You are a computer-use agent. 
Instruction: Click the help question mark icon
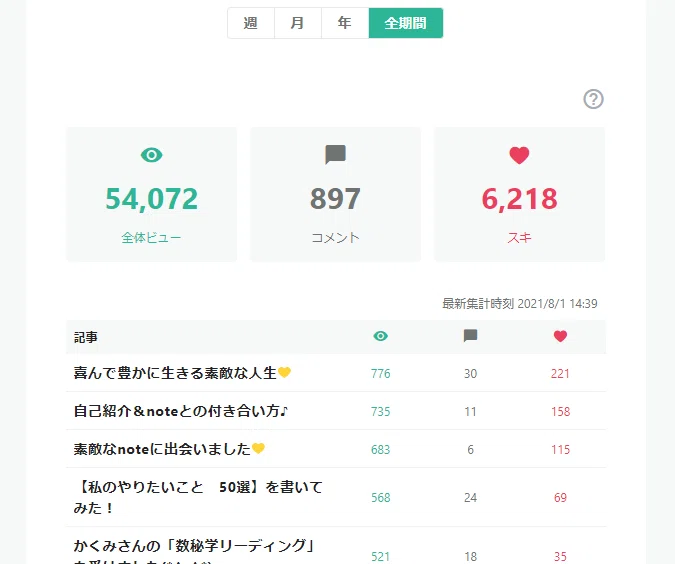point(593,99)
